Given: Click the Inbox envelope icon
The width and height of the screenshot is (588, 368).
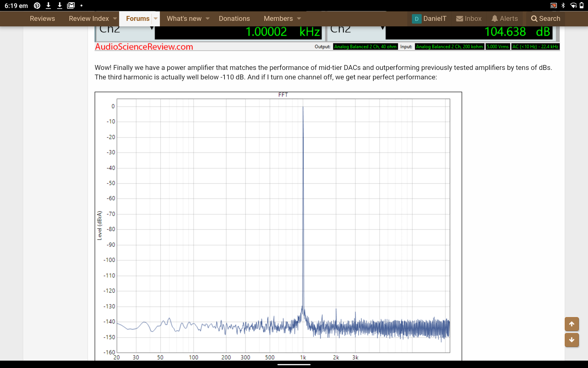Looking at the screenshot, I should pos(459,19).
